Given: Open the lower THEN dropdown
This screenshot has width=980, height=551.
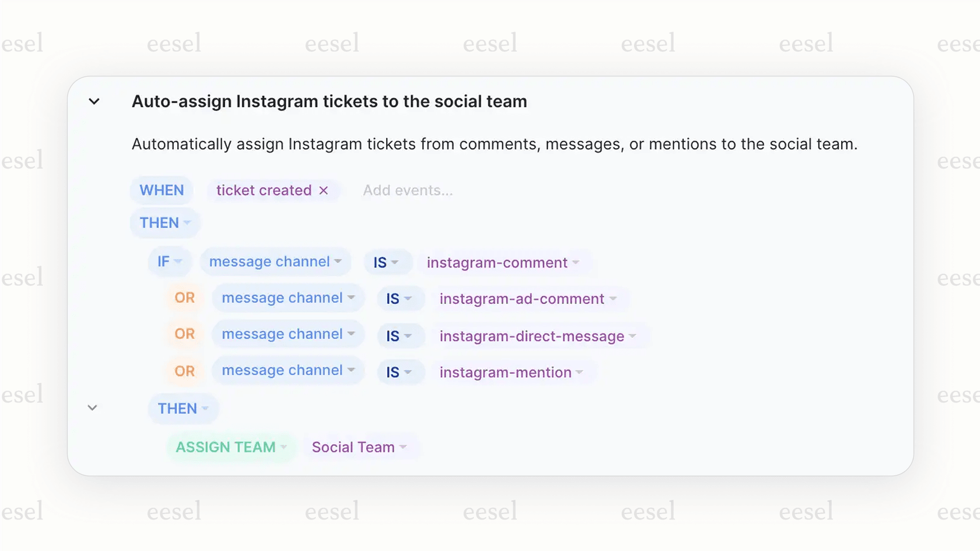Looking at the screenshot, I should 183,408.
